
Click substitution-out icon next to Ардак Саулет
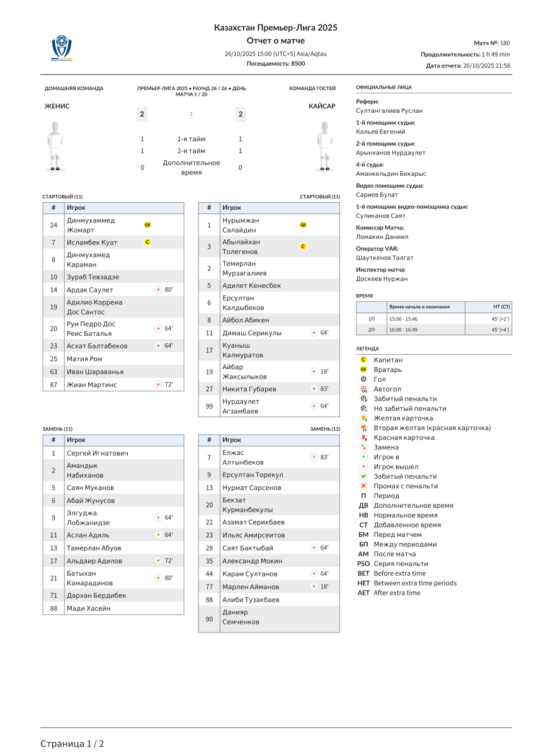tap(158, 290)
